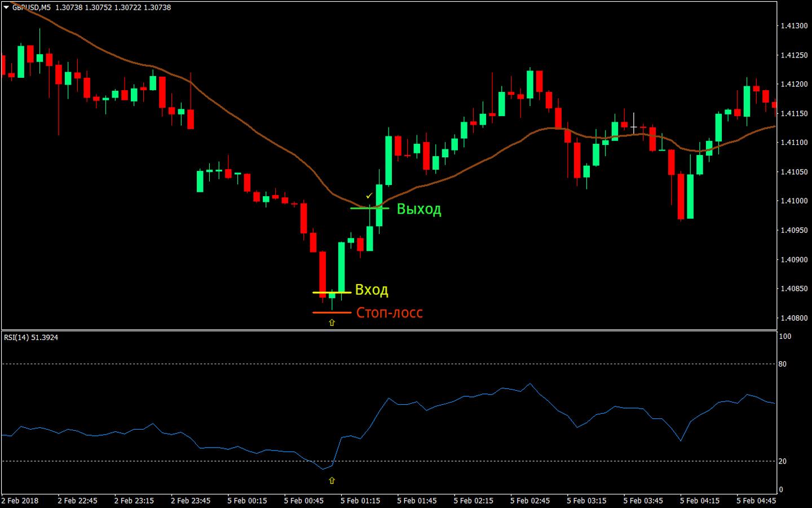Select the yellow 'Вход' text label
812x508 pixels.
[x=371, y=290]
